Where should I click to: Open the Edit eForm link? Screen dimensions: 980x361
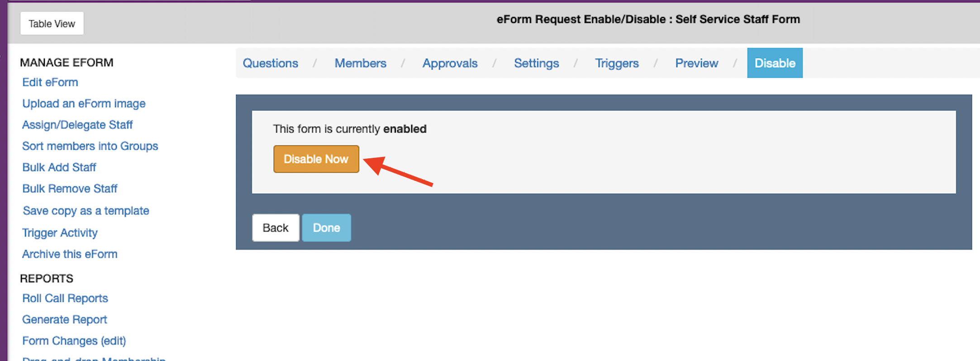[x=50, y=82]
